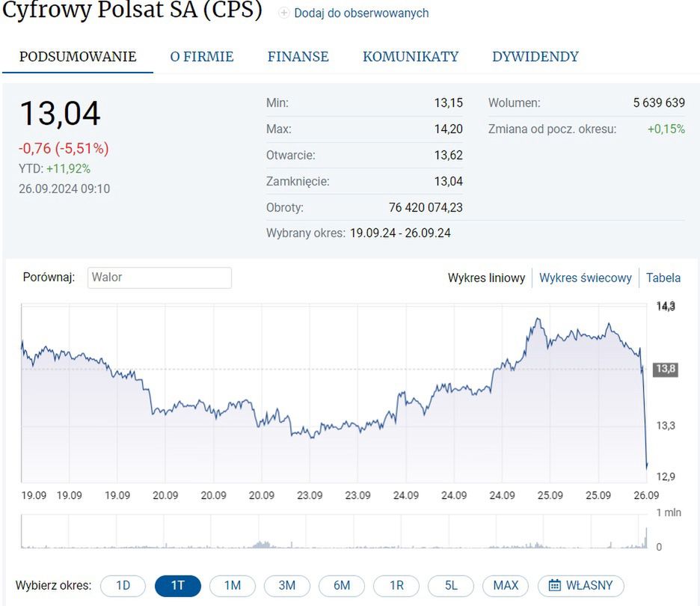Open the Dodaj do obserwowanych link
Viewport: 700px width, 606px height.
coord(361,13)
